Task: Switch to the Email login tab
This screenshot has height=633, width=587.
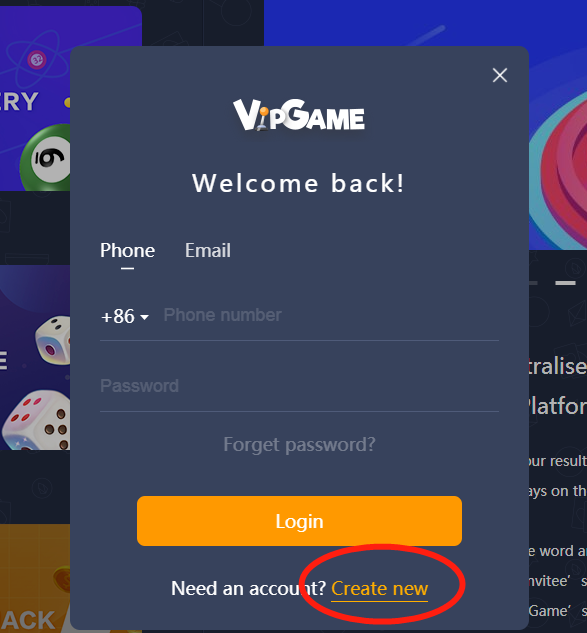Action: click(x=208, y=250)
